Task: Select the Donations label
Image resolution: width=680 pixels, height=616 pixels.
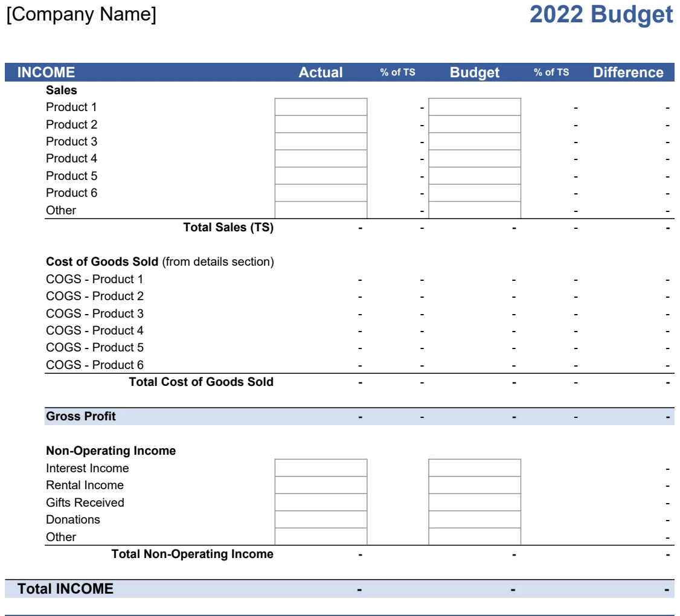Action: tap(73, 519)
